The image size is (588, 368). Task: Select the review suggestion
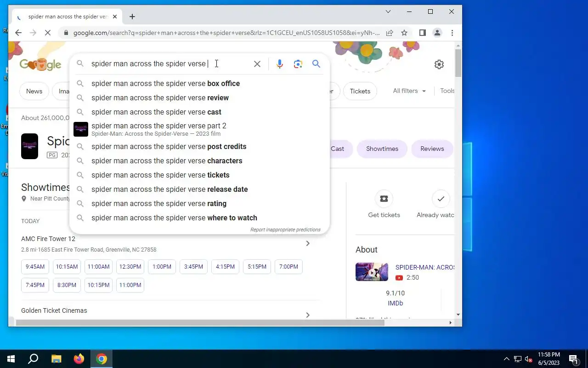tap(199, 98)
